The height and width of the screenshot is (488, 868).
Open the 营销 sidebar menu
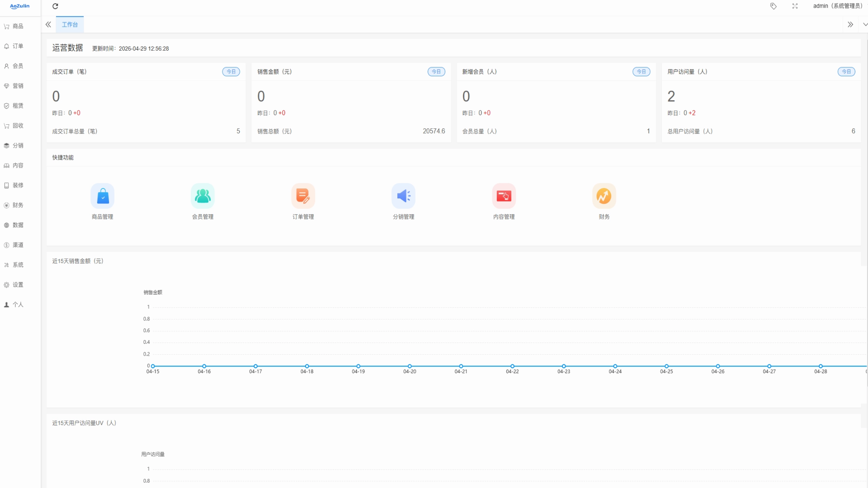(x=18, y=86)
